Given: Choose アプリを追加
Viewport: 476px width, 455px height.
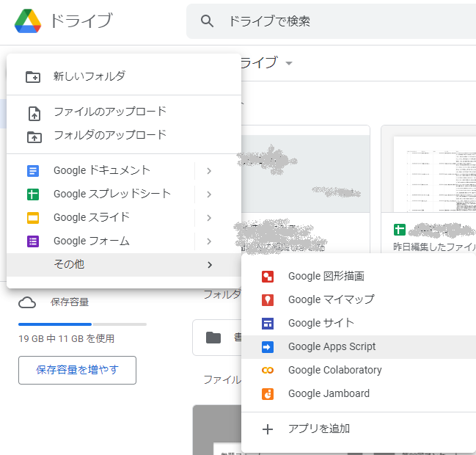Looking at the screenshot, I should click(x=359, y=429).
